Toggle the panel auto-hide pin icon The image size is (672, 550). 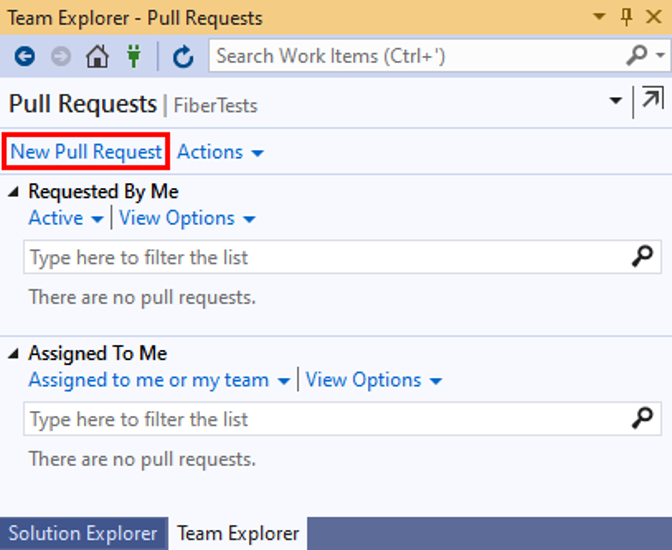point(627,17)
